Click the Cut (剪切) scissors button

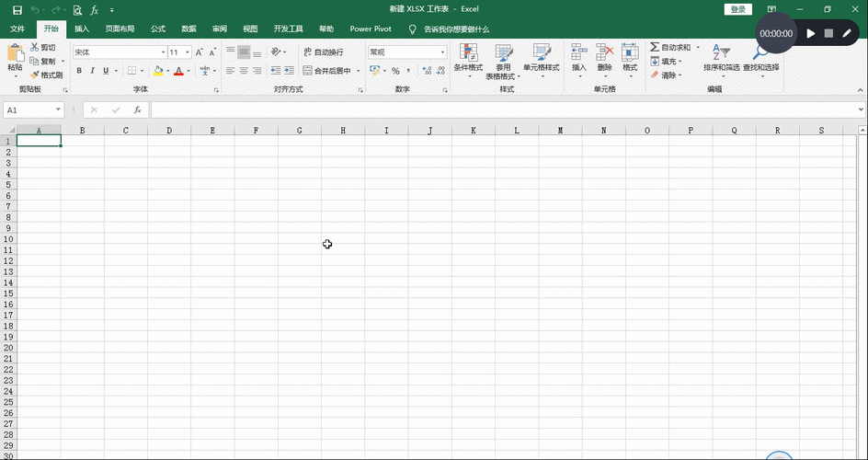point(42,48)
